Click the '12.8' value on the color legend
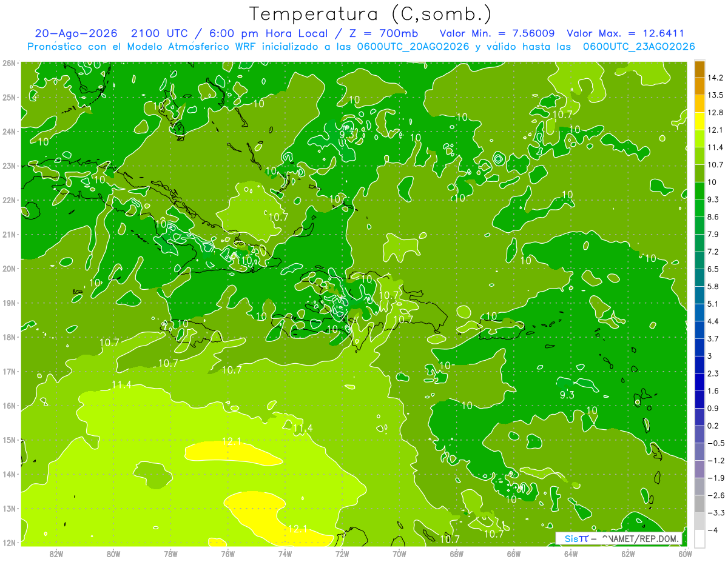 [716, 113]
